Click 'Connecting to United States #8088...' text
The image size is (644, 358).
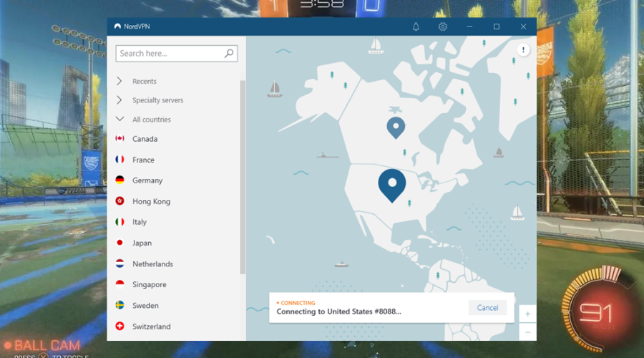click(339, 311)
